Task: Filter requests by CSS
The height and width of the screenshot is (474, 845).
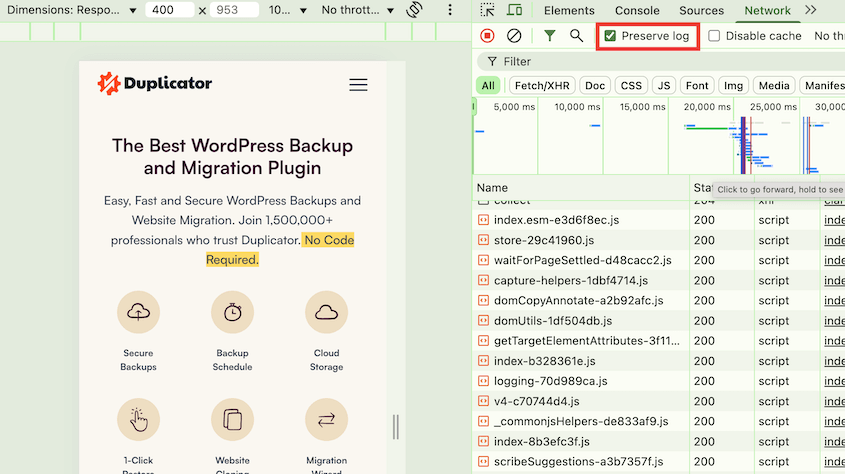Action: click(631, 86)
